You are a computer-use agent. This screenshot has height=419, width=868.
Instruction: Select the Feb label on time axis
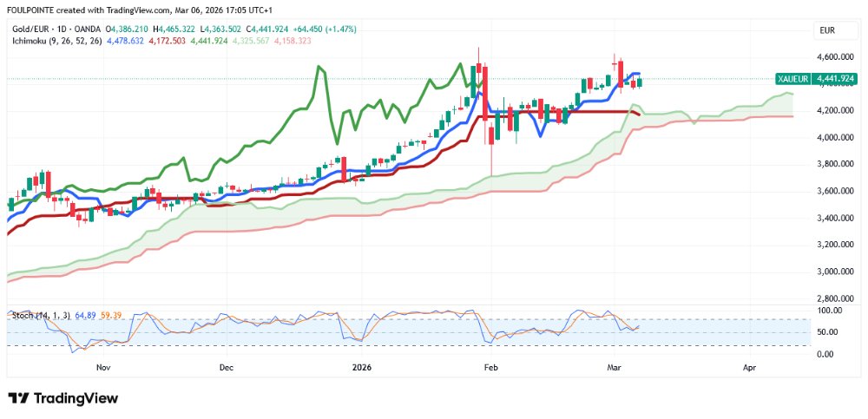click(x=490, y=368)
